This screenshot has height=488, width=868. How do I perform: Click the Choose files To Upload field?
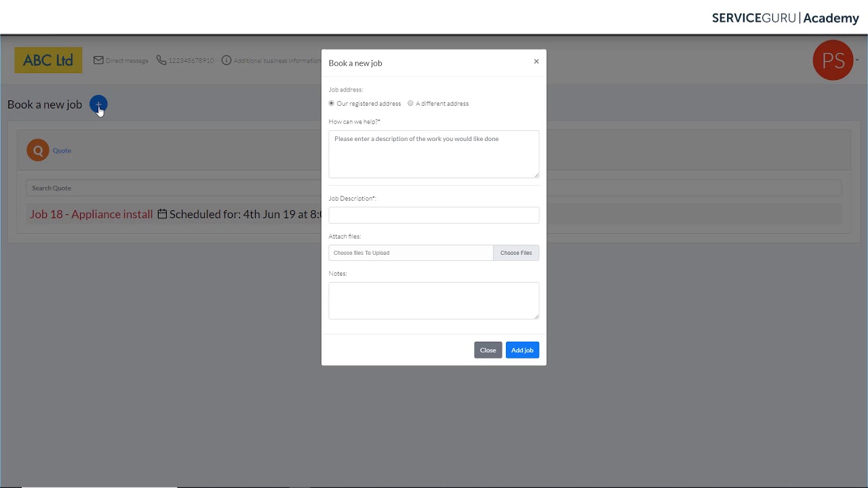(411, 253)
